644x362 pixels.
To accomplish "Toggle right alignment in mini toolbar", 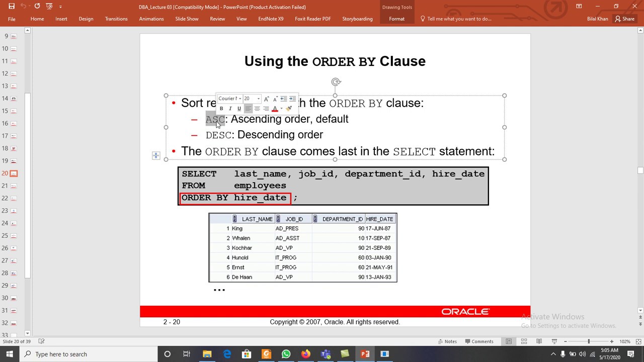I will click(x=266, y=109).
